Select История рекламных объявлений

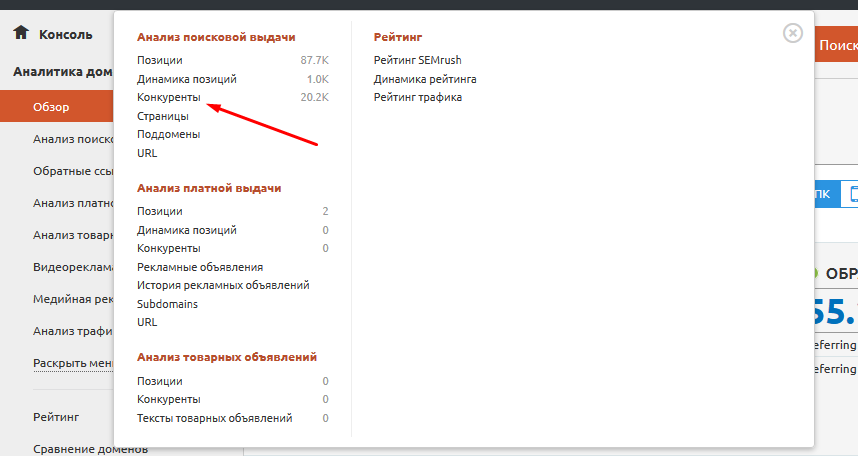[223, 285]
